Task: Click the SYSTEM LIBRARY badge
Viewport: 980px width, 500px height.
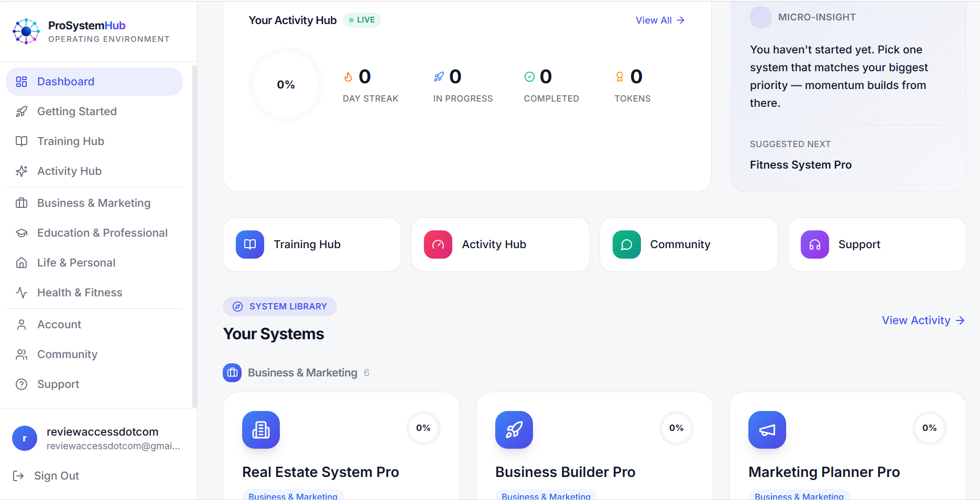Action: (280, 307)
